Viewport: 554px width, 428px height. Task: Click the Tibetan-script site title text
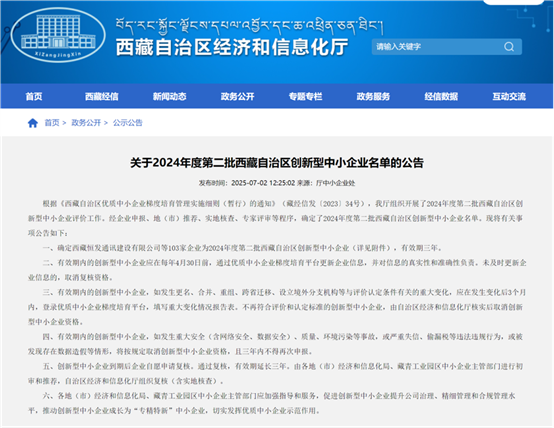[249, 25]
